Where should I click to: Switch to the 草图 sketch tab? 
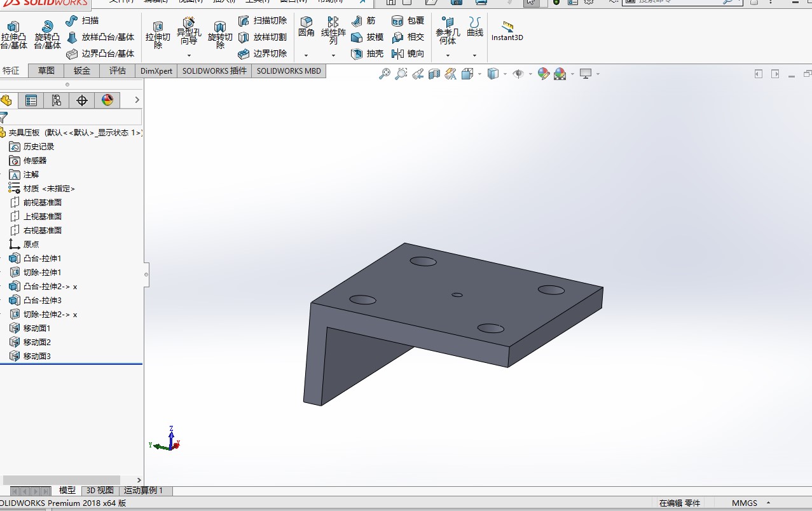click(x=46, y=71)
